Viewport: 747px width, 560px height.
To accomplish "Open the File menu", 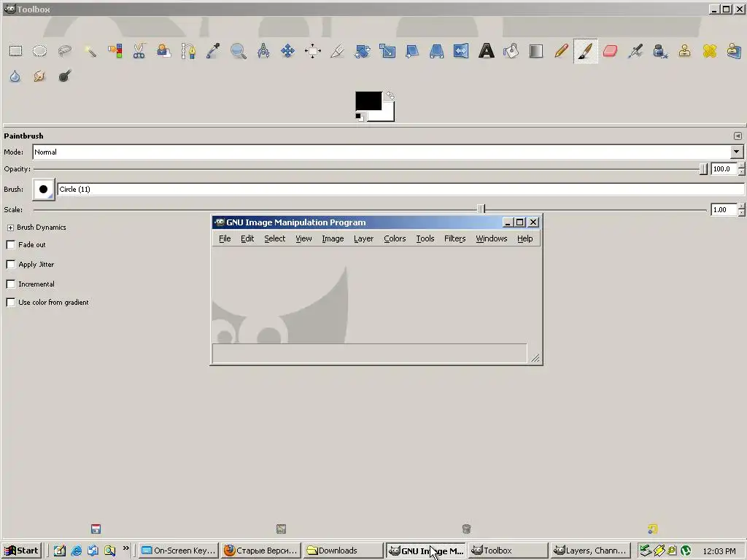I will coord(225,238).
